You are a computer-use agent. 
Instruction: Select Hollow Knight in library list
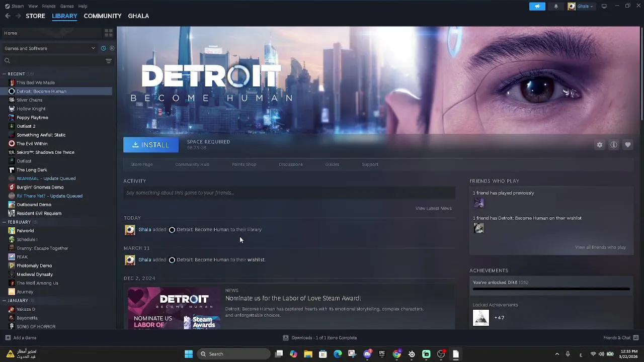click(x=31, y=109)
